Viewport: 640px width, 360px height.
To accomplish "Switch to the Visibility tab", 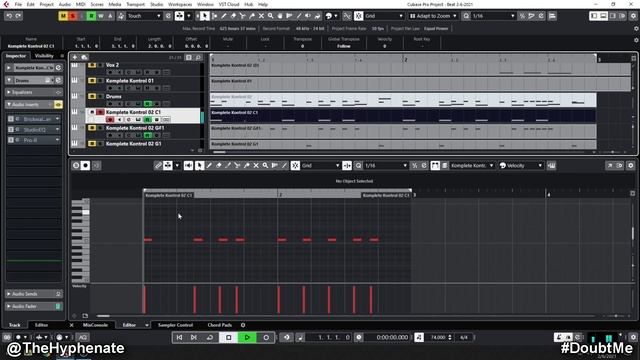I will 44,56.
